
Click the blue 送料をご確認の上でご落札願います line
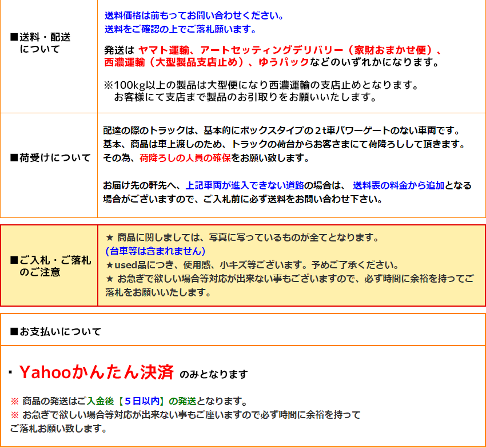pyautogui.click(x=181, y=29)
